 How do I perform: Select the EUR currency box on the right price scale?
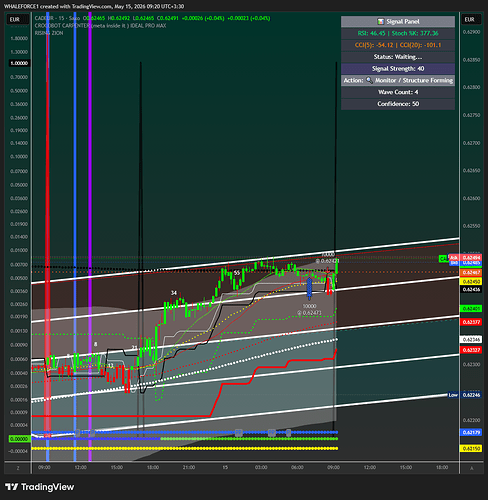coord(471,19)
